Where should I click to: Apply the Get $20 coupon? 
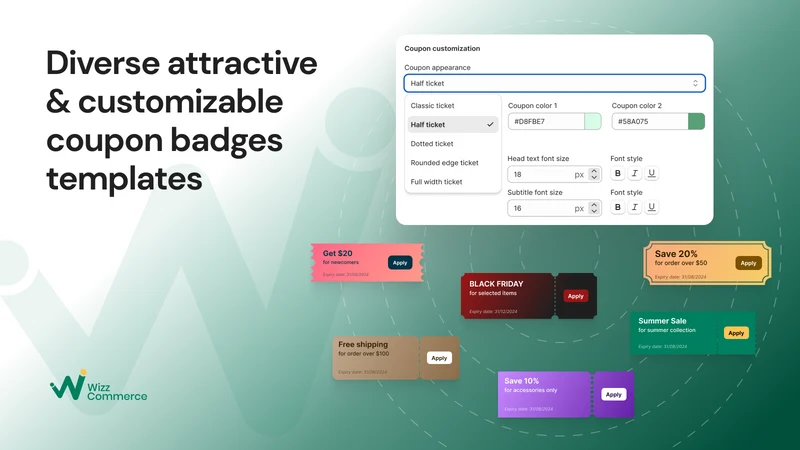point(400,263)
